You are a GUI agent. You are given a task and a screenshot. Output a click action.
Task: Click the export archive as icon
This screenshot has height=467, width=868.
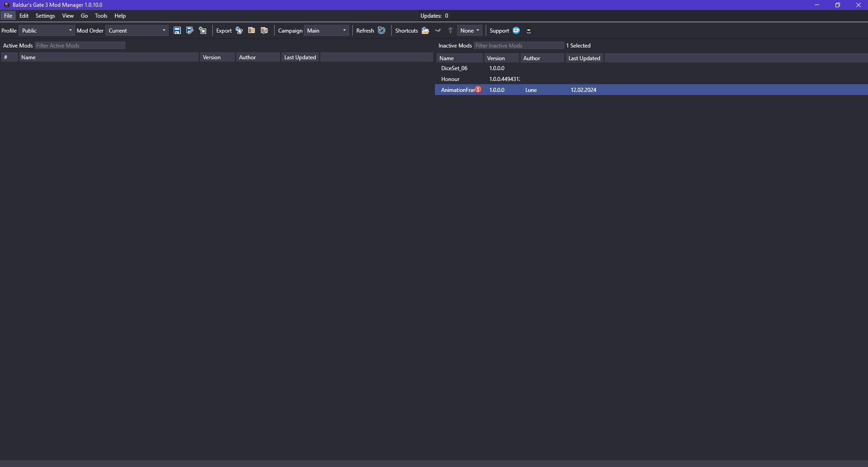pos(264,30)
